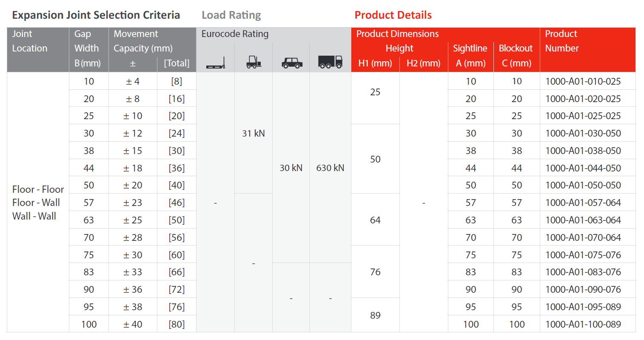The width and height of the screenshot is (644, 340).
Task: Click the Eurocode Rating header
Action: [x=235, y=34]
